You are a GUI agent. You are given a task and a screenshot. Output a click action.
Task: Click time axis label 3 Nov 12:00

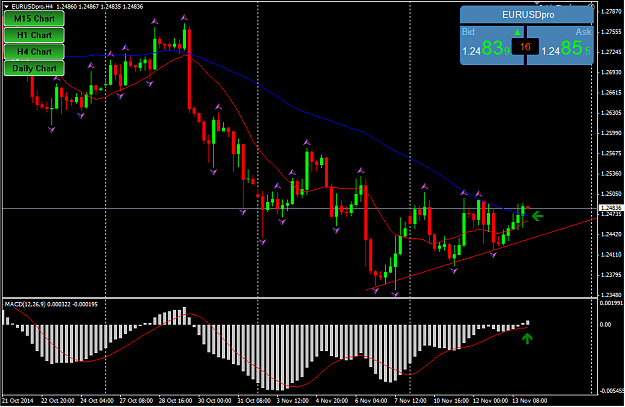coord(293,400)
